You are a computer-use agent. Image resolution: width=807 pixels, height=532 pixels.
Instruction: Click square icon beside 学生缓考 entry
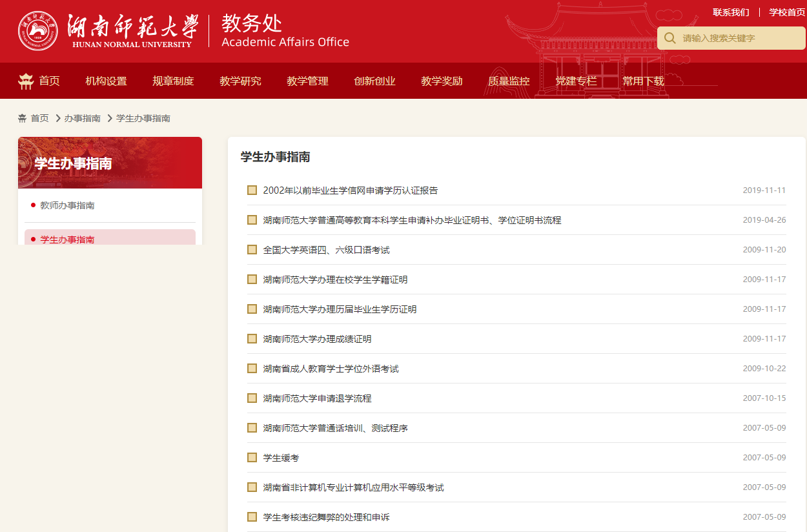252,458
